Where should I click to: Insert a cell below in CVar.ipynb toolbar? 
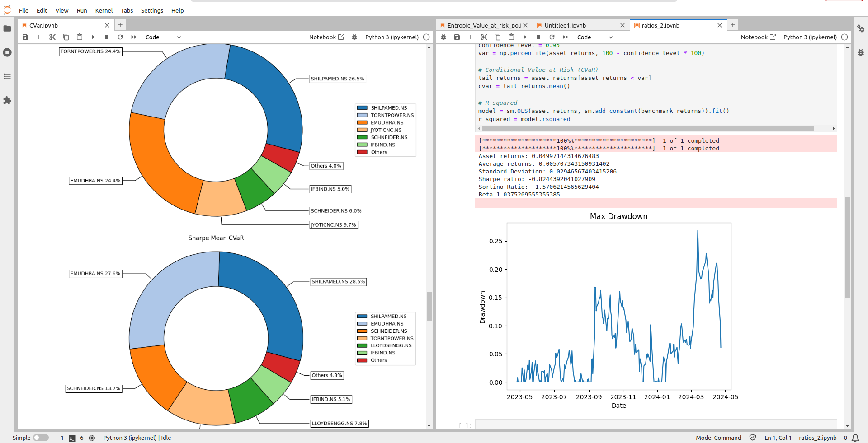(x=39, y=37)
